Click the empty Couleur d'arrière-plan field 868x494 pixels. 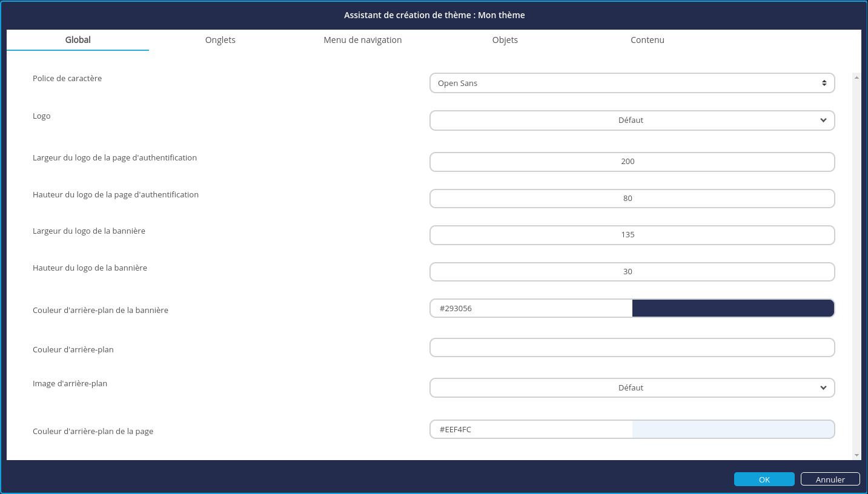632,347
